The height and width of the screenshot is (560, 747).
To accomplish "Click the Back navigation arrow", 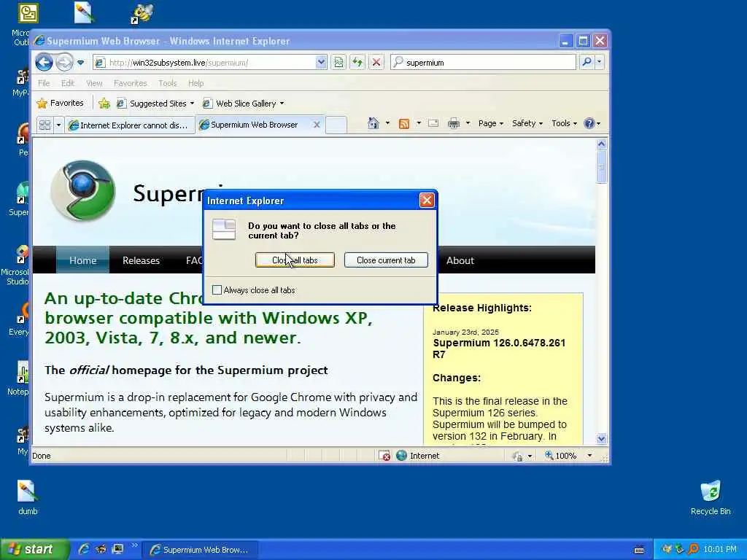I will (44, 63).
